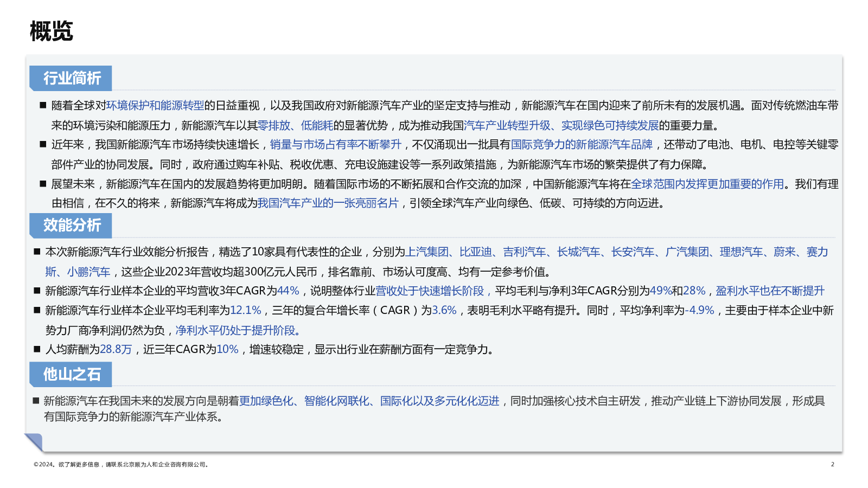Click the company name 蔚来

click(784, 252)
